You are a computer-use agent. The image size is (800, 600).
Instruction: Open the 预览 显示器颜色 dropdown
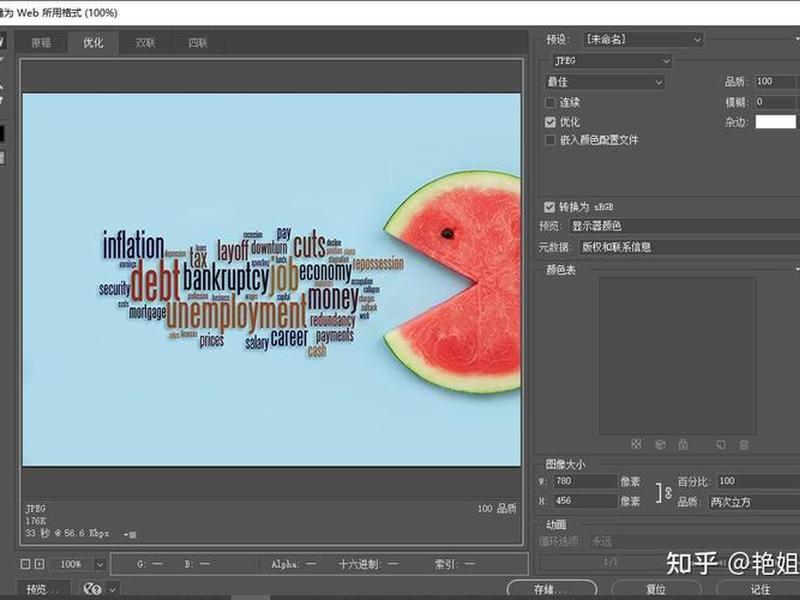pyautogui.click(x=684, y=226)
